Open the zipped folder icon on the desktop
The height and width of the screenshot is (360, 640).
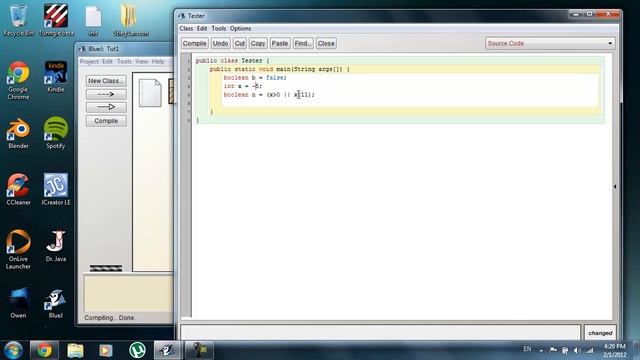(x=131, y=20)
